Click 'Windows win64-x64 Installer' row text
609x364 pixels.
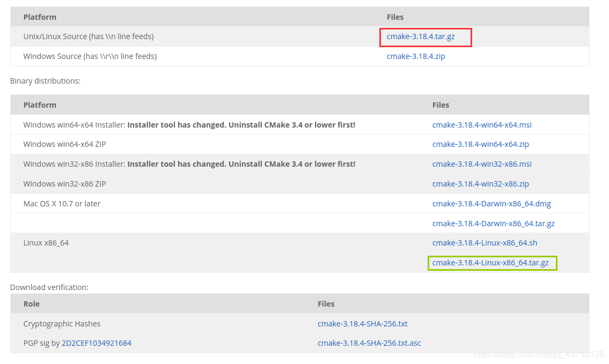tap(189, 125)
